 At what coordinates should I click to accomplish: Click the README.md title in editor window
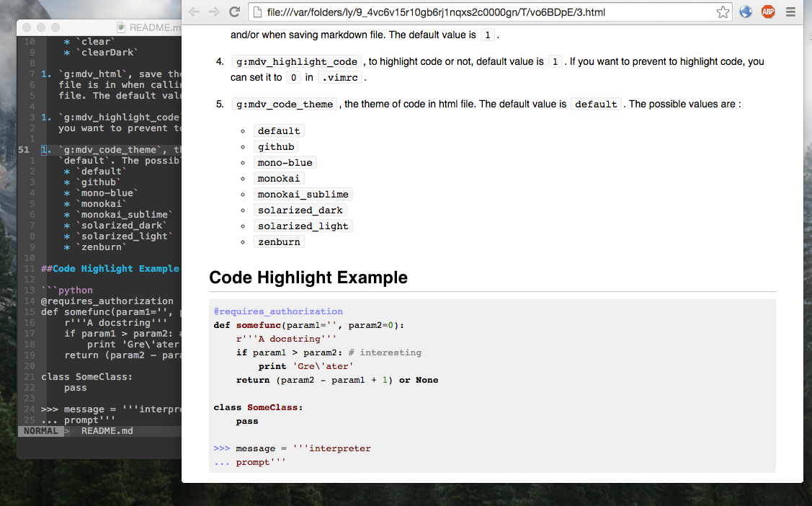point(155,27)
